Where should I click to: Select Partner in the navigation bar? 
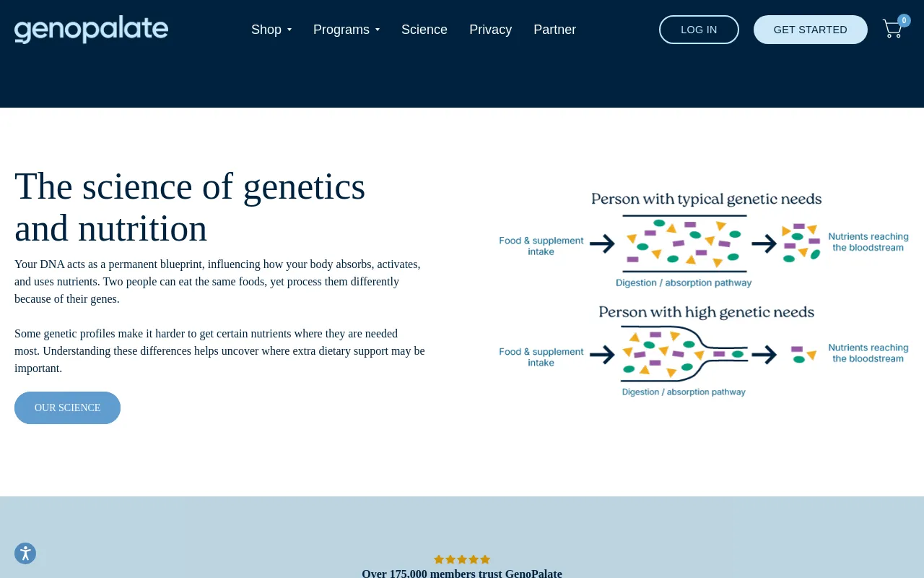tap(554, 30)
